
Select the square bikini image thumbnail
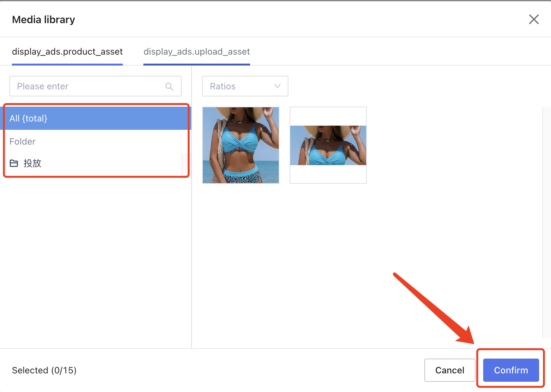coord(241,145)
